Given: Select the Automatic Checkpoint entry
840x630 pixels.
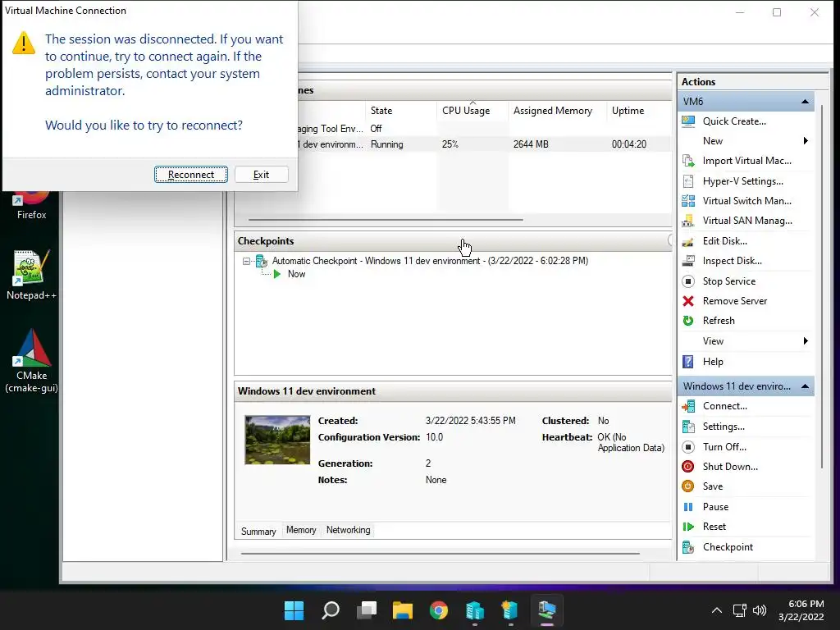Looking at the screenshot, I should 430,261.
